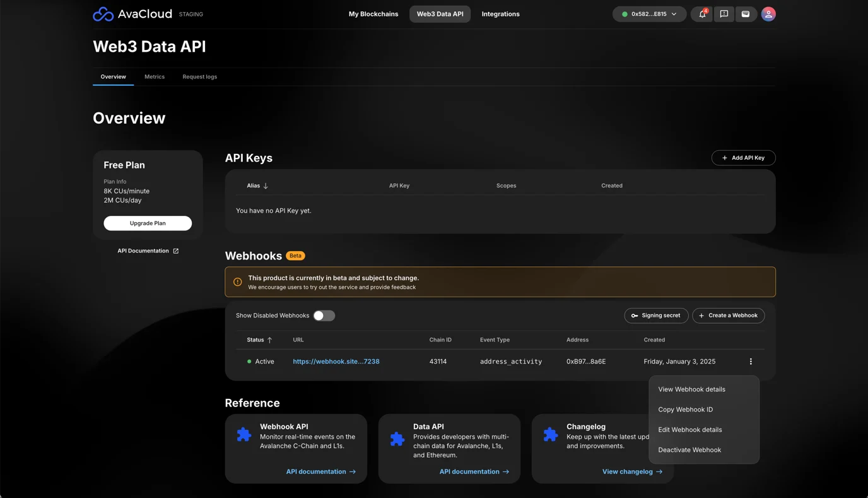Open the notifications bell
The width and height of the screenshot is (868, 498).
pyautogui.click(x=702, y=14)
